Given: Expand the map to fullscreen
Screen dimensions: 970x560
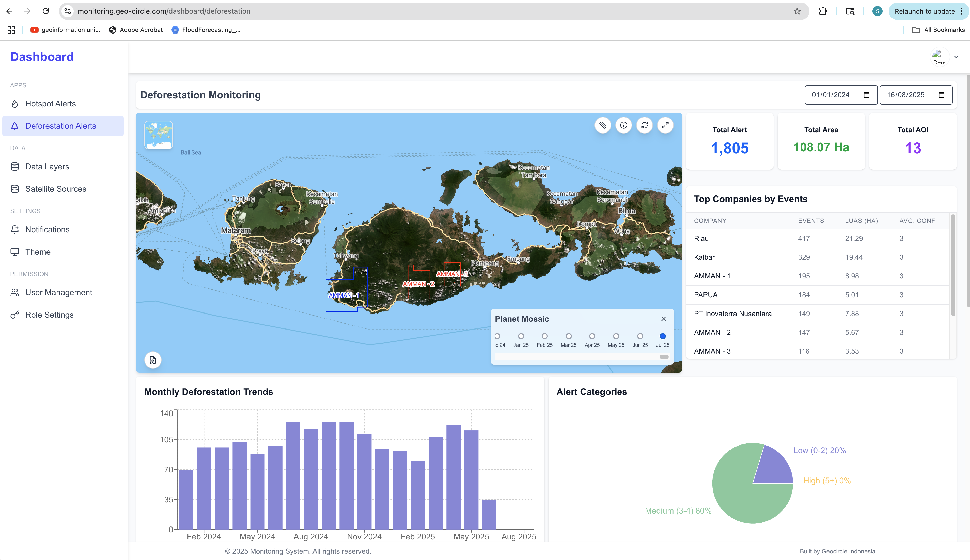Looking at the screenshot, I should (666, 125).
